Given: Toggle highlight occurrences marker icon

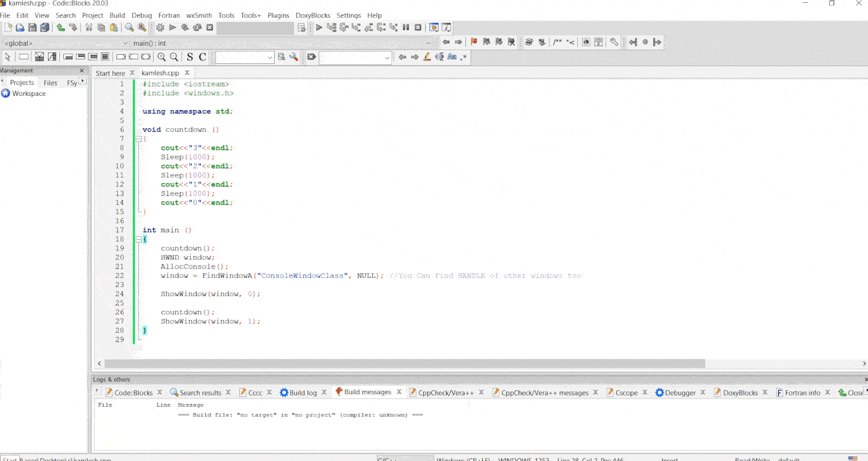Looking at the screenshot, I should (427, 57).
